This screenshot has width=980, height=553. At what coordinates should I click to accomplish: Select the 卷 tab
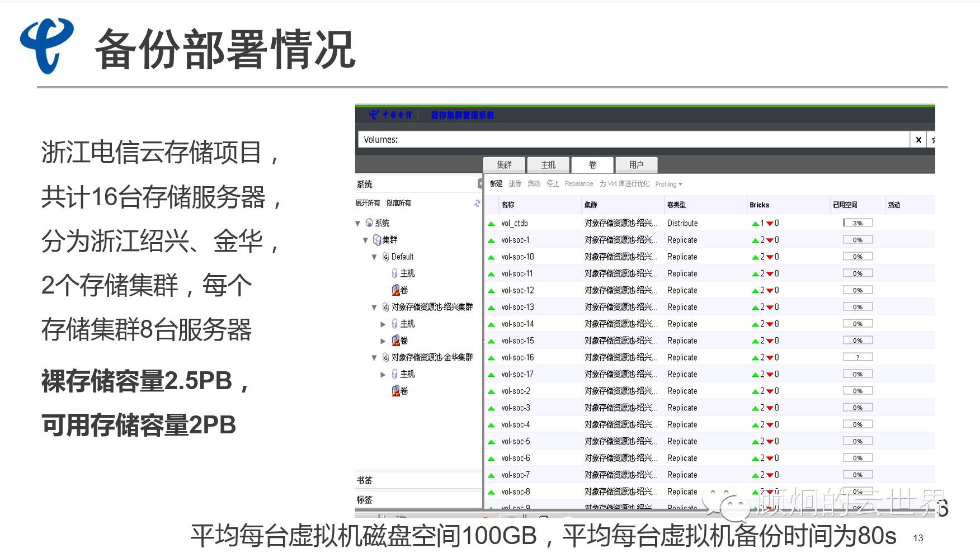click(x=592, y=165)
